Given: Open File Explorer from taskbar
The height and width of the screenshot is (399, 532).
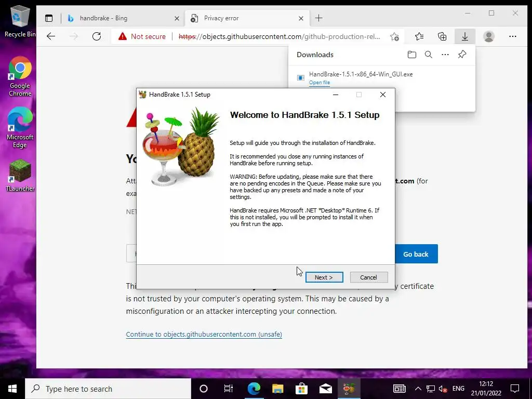Looking at the screenshot, I should 277,389.
